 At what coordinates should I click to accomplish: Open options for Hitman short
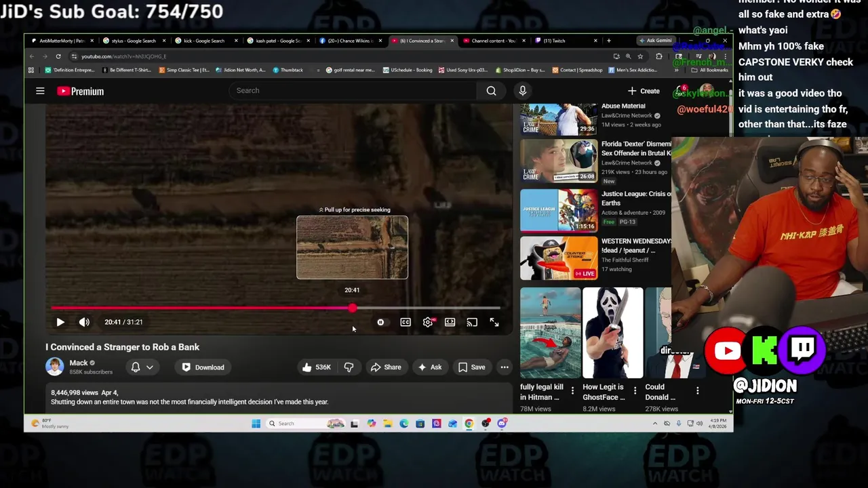pos(572,390)
